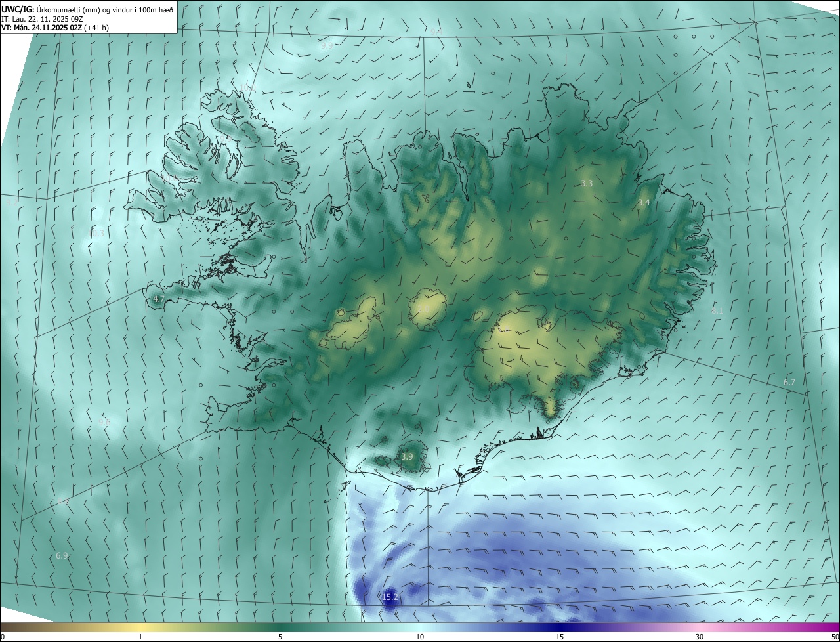Image resolution: width=840 pixels, height=642 pixels.
Task: Click the 8.1 value off the east coast
Action: [x=717, y=310]
